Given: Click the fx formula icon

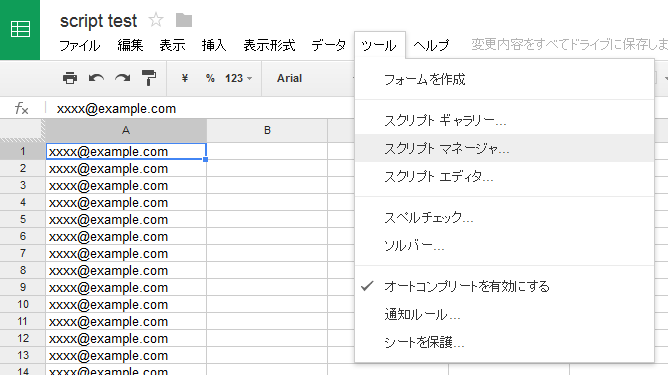Looking at the screenshot, I should click(21, 108).
